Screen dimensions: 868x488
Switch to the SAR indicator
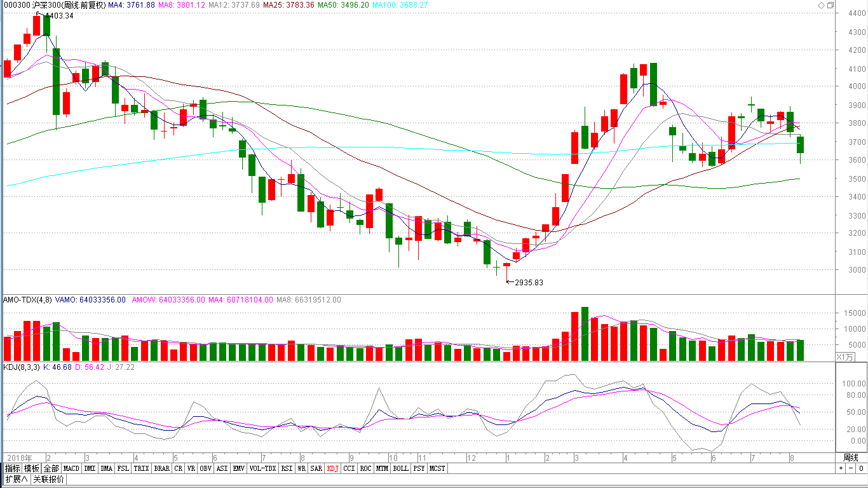click(x=316, y=468)
